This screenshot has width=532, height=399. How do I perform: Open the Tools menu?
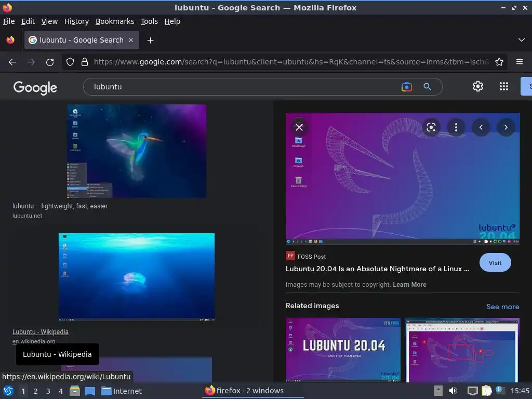pos(149,21)
